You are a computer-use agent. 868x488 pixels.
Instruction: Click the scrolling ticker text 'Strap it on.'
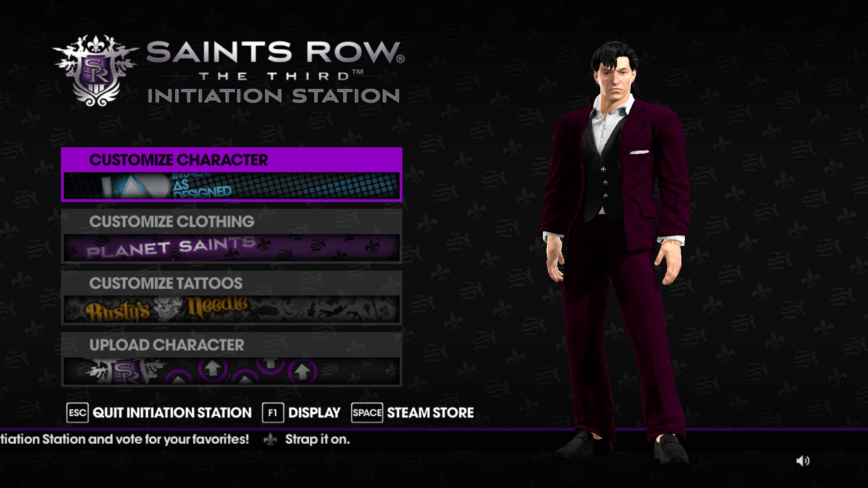tap(317, 439)
